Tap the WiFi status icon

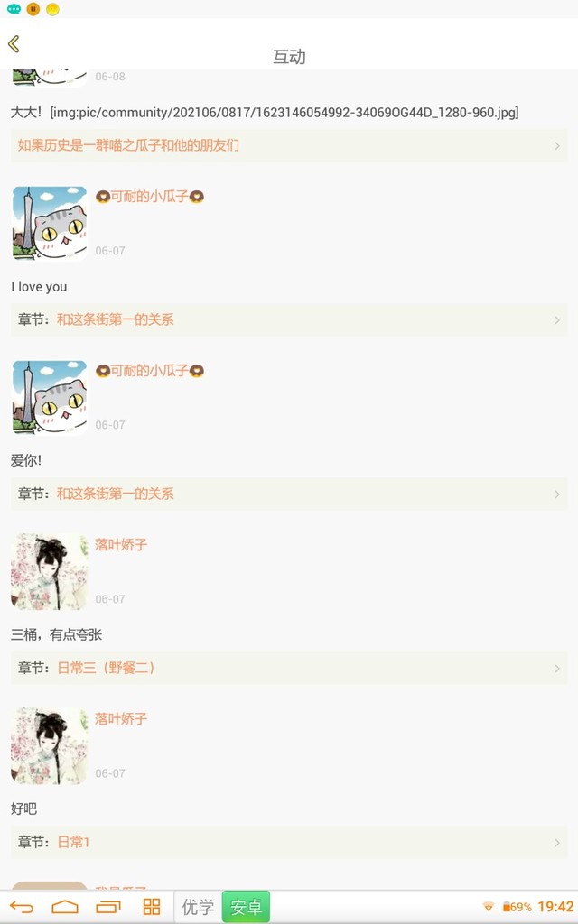pos(488,906)
